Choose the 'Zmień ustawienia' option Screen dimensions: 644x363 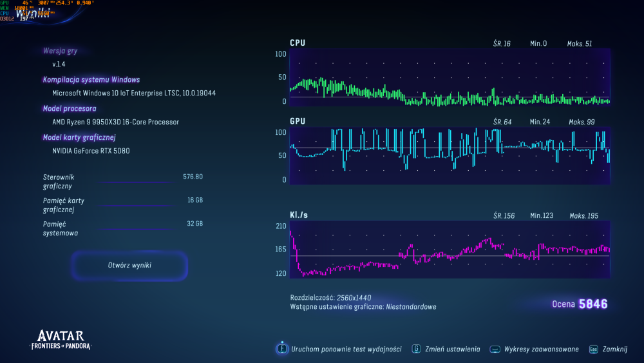pyautogui.click(x=453, y=349)
